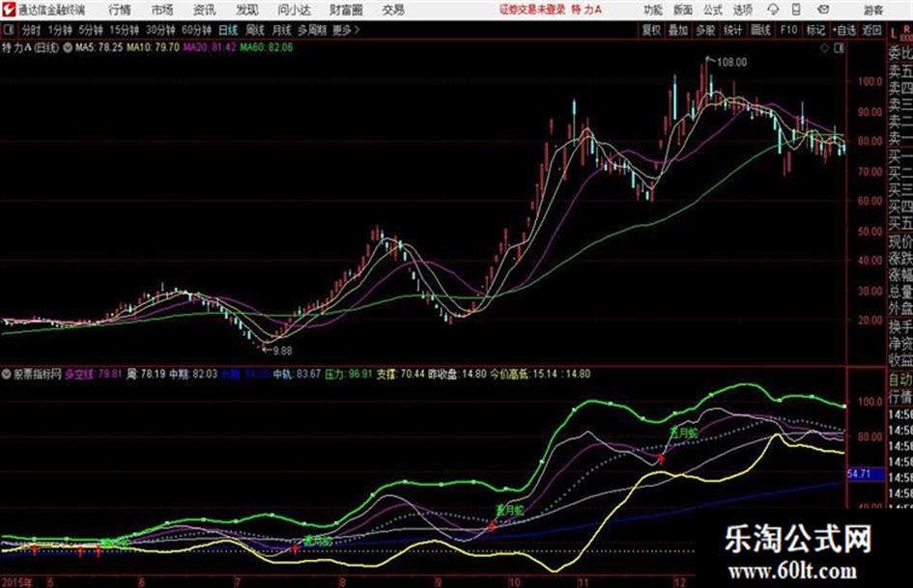
Task: Switch to the 分时 chart tab
Action: pos(31,30)
